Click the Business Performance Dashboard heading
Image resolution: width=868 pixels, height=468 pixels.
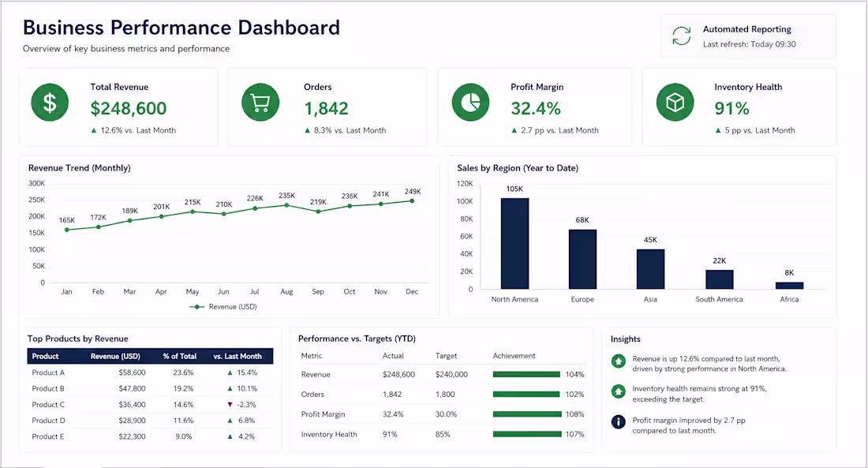click(x=181, y=28)
